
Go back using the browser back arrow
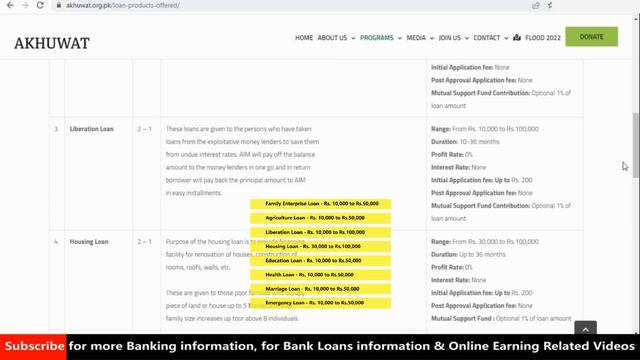click(x=10, y=5)
